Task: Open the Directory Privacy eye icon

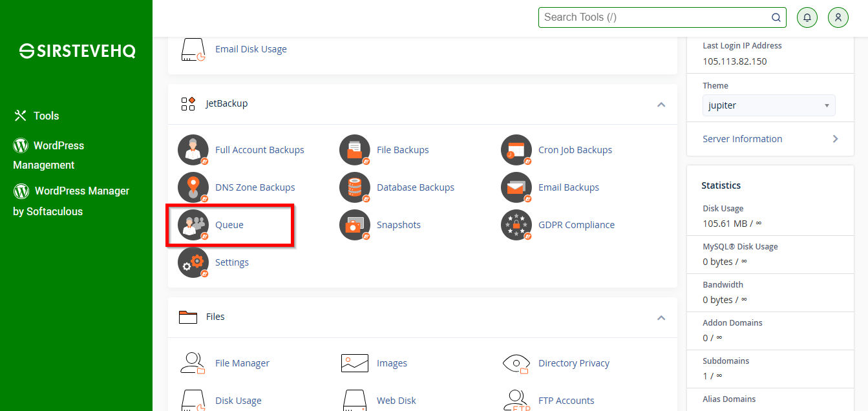Action: 516,363
